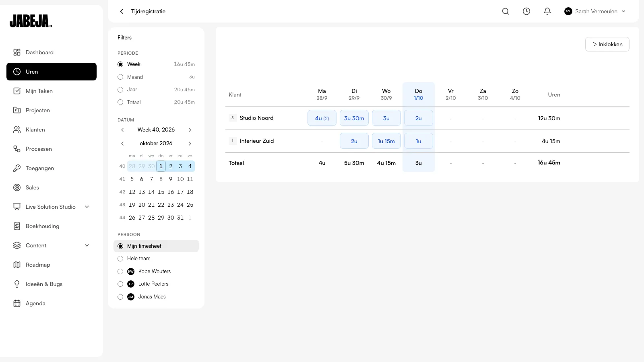This screenshot has height=362, width=644.
Task: Open the search magnifier icon
Action: click(506, 11)
